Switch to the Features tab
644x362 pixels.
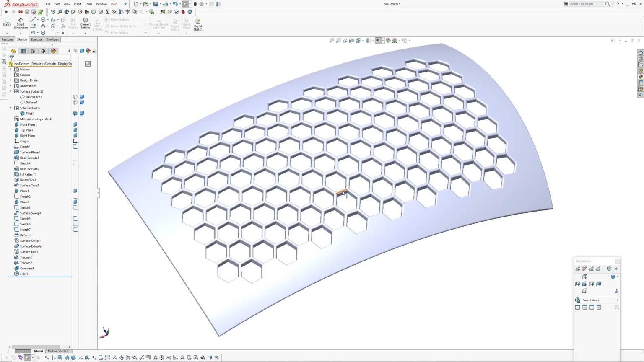pyautogui.click(x=8, y=39)
